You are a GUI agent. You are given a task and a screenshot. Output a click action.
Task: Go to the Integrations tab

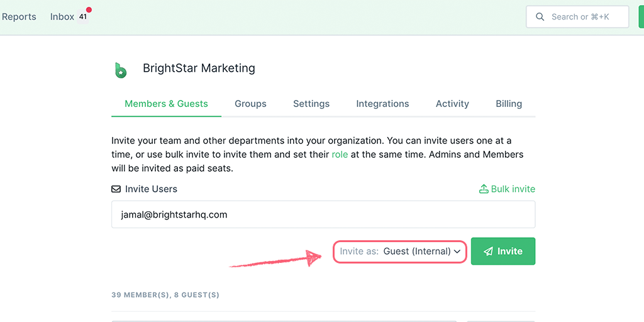click(382, 104)
